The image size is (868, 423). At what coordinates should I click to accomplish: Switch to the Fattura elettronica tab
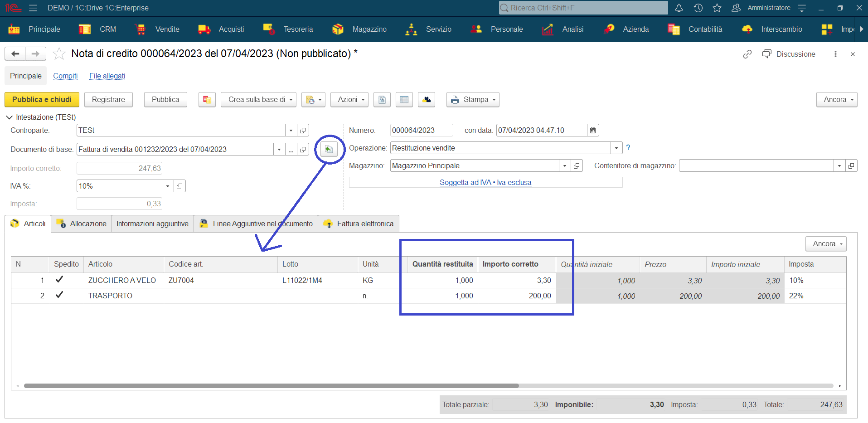point(359,224)
